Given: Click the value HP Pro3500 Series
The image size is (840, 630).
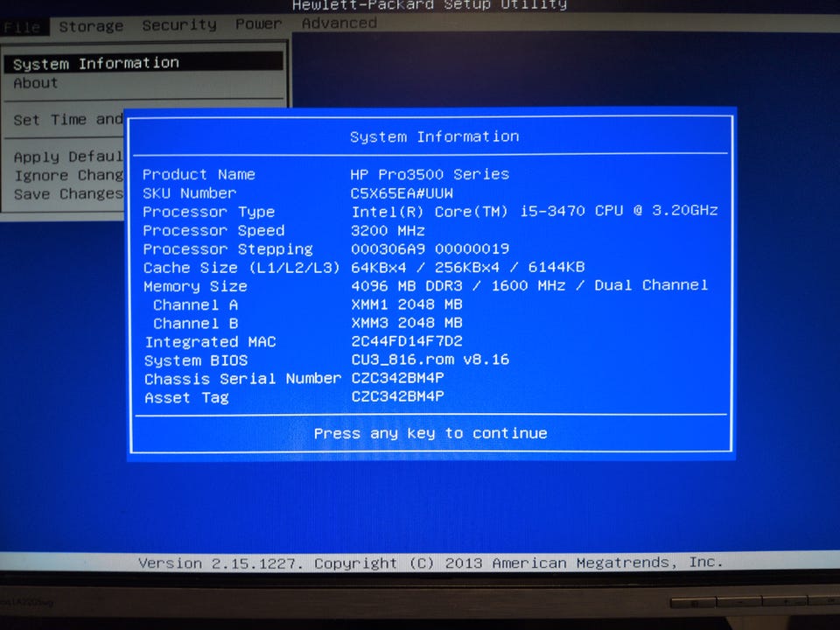Looking at the screenshot, I should coord(430,174).
